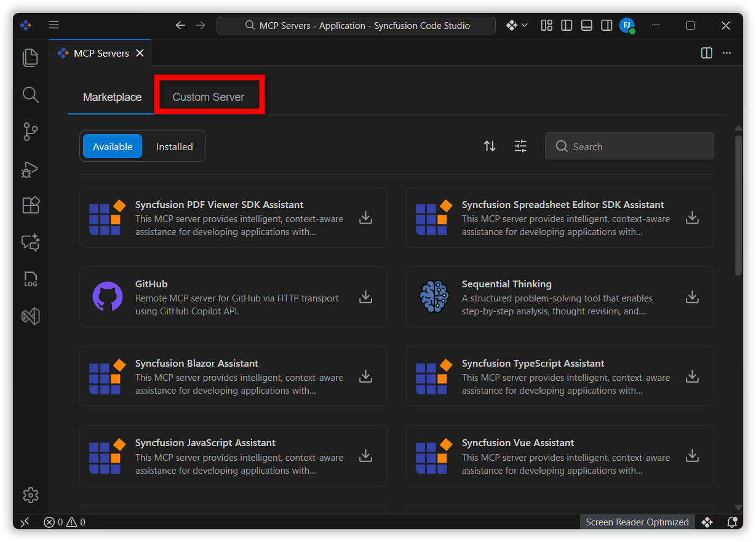Install the GitHub MCP server
756x542 pixels.
[x=365, y=297]
